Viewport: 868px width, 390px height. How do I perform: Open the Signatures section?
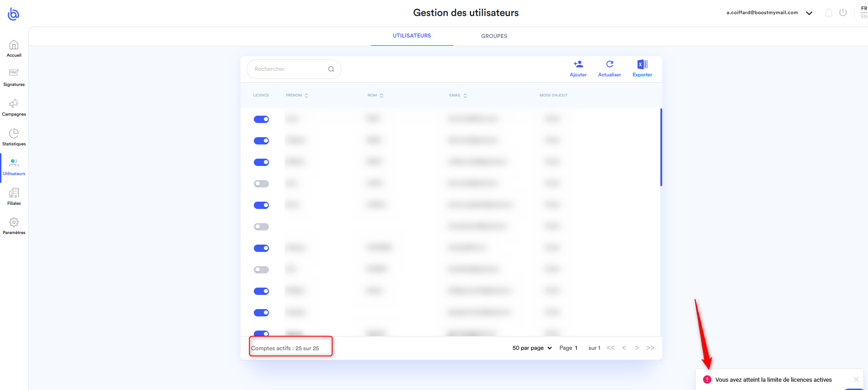tap(14, 73)
